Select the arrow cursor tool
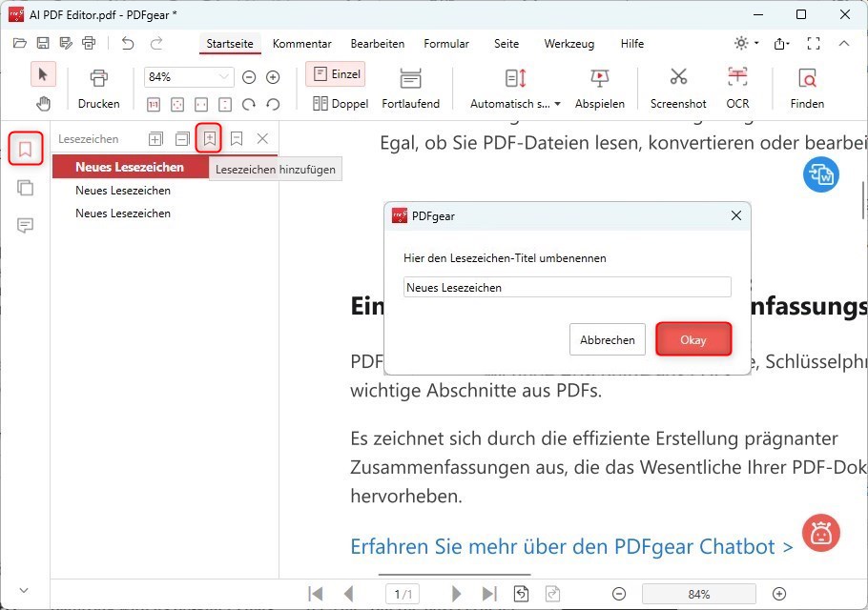The image size is (868, 610). coord(43,74)
